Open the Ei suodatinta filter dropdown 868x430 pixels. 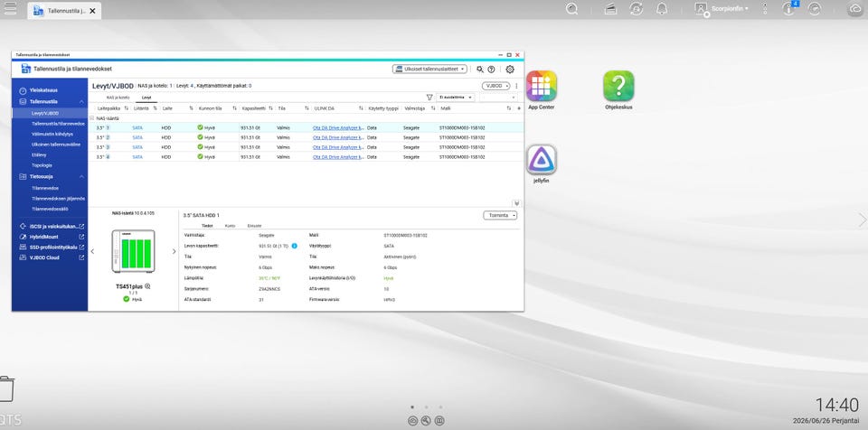pos(455,98)
